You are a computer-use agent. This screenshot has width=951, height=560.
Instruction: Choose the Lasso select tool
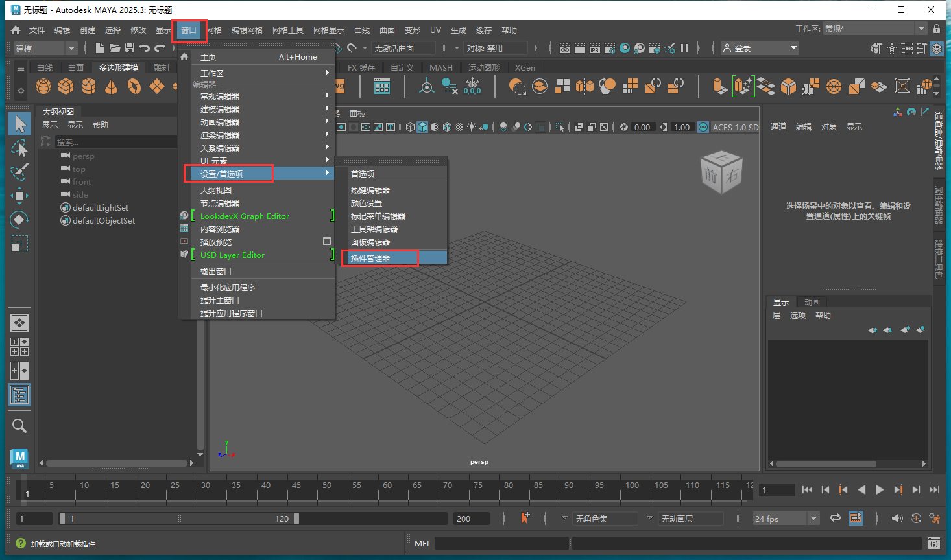(x=19, y=148)
